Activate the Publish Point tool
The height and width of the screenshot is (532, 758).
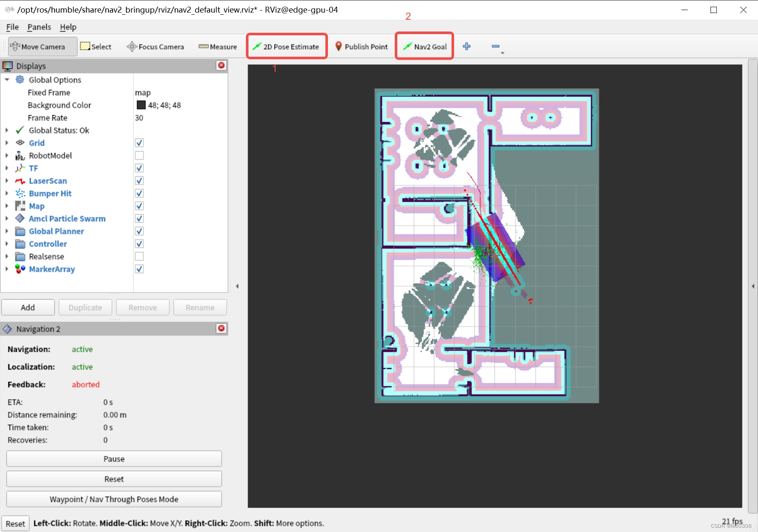[x=361, y=46]
